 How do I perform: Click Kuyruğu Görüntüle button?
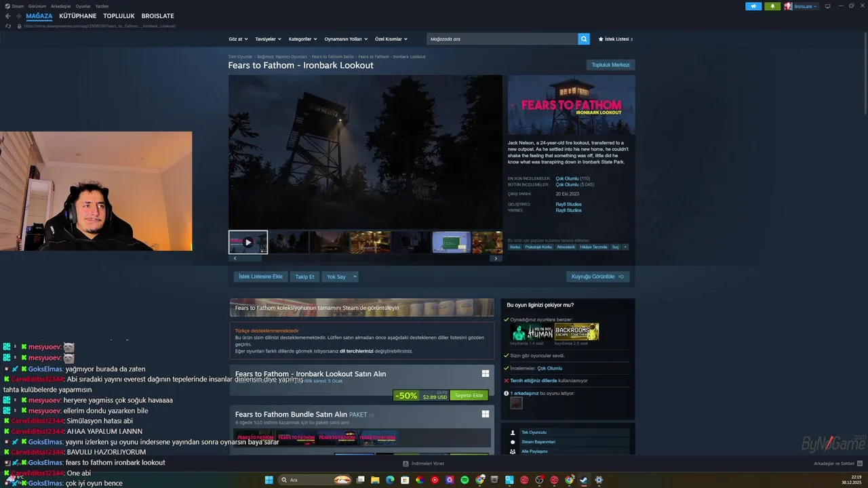coord(598,277)
